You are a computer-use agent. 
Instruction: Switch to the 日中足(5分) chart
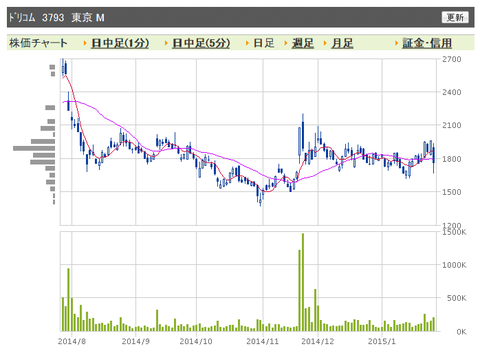pos(201,43)
